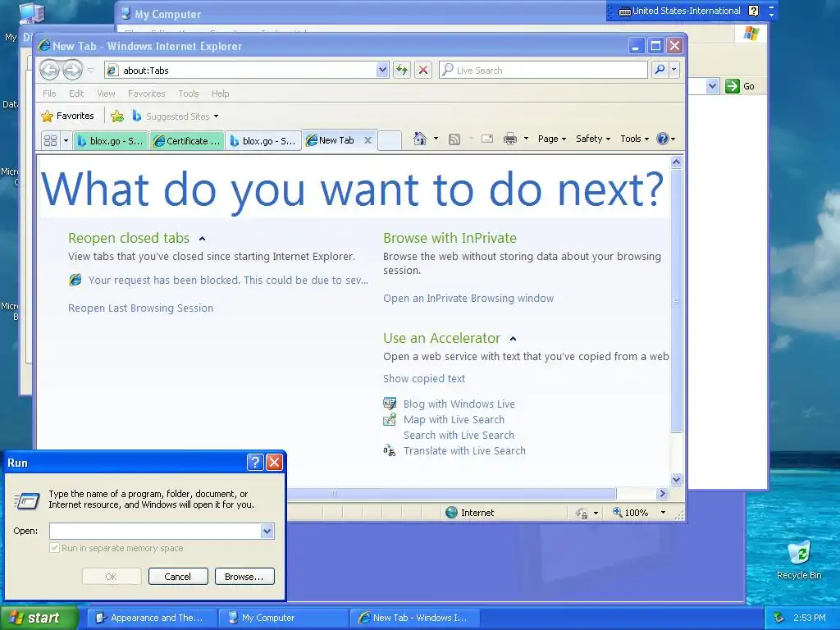Choose Translate with Live Search accelerator
840x630 pixels.
464,450
